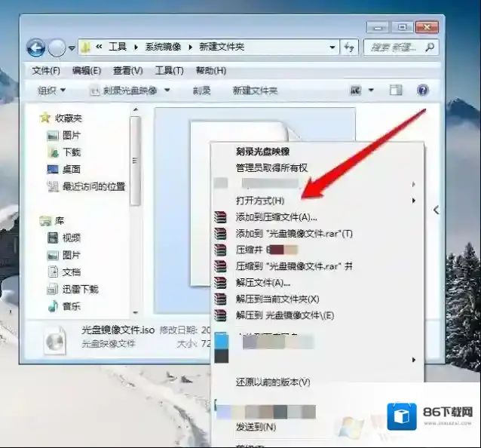Click the Forward navigation round button
481x448 pixels.
(x=57, y=48)
